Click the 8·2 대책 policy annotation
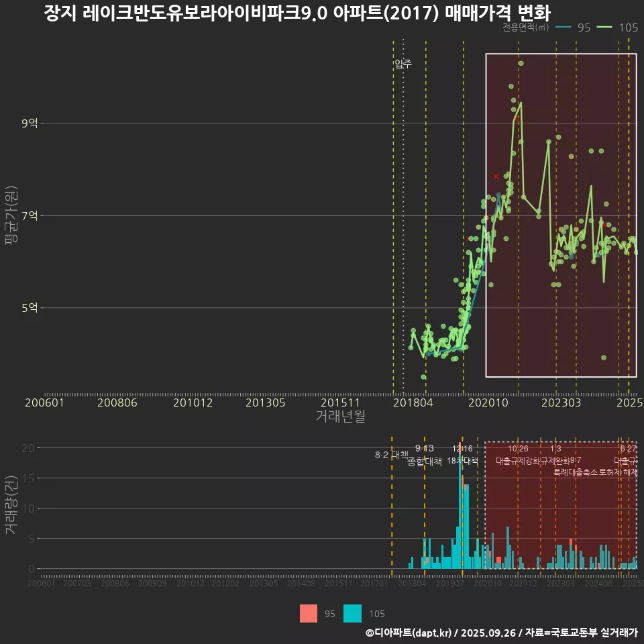The width and height of the screenshot is (644, 644). point(391,455)
